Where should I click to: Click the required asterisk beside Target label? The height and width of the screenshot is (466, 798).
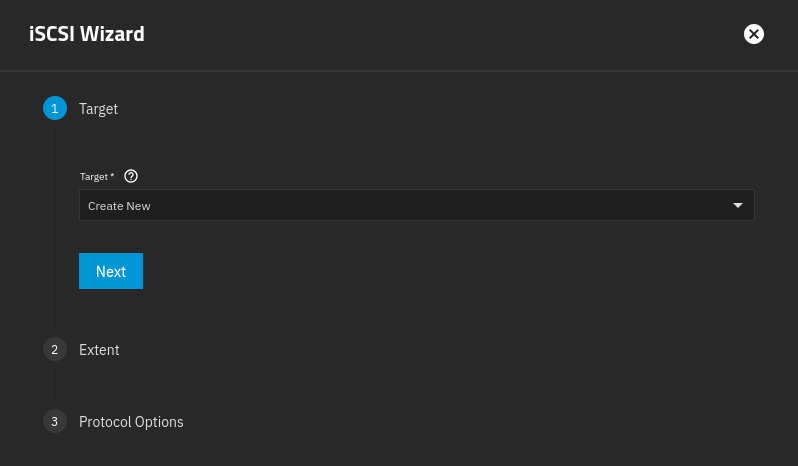(x=112, y=176)
